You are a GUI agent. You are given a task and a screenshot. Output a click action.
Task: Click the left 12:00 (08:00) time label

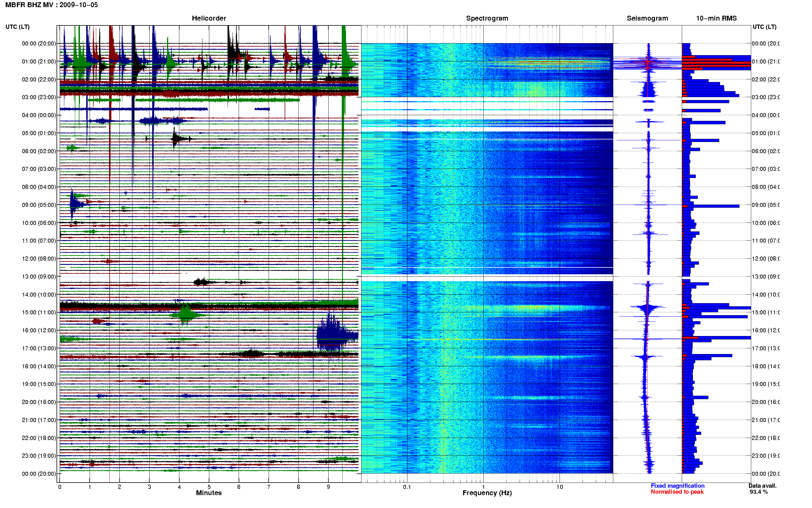[39, 259]
